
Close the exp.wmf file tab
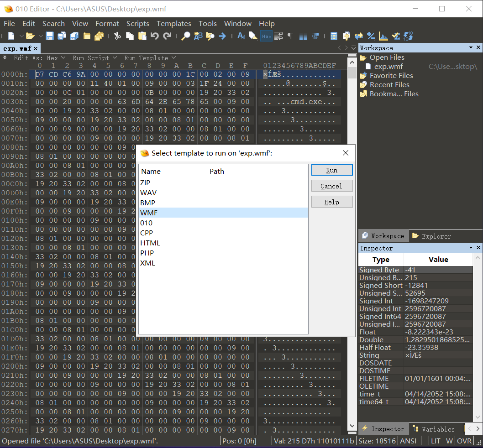click(36, 48)
